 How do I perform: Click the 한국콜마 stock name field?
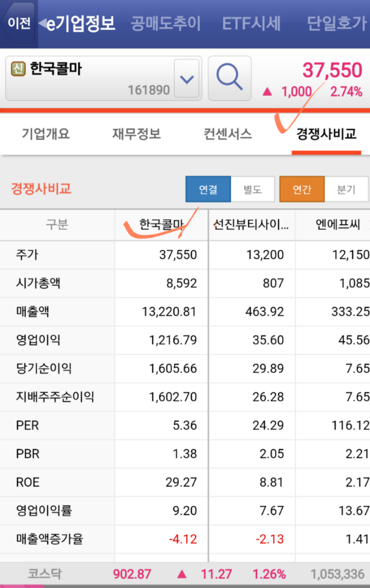click(104, 78)
